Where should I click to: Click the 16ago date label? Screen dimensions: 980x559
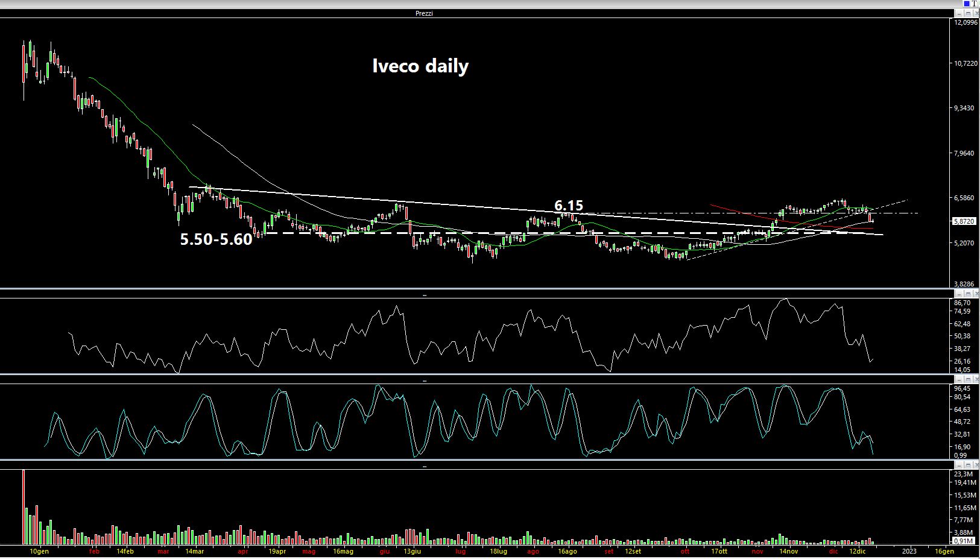pos(567,551)
